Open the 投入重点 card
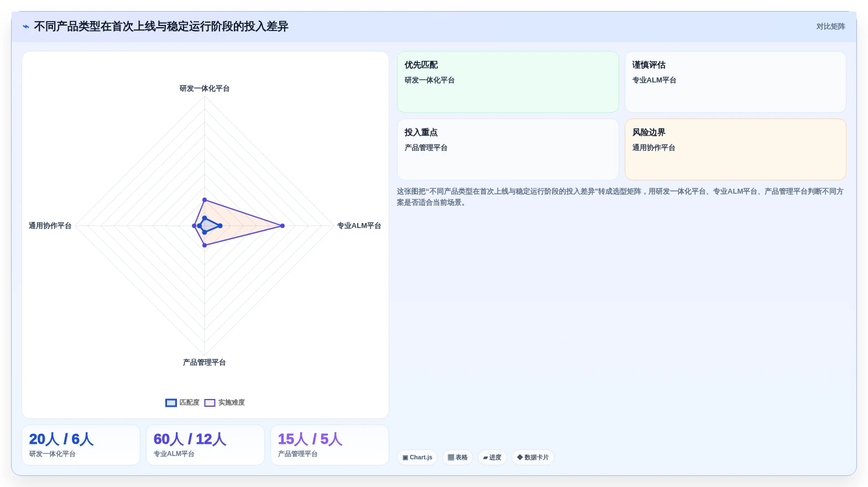 [508, 149]
